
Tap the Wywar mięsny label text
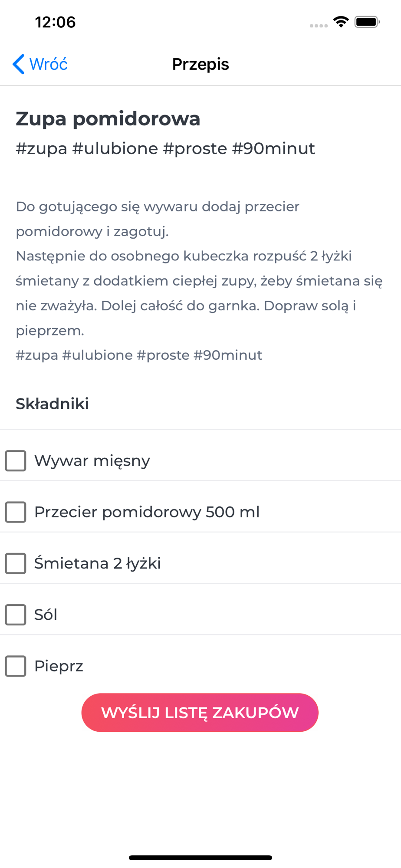92,460
